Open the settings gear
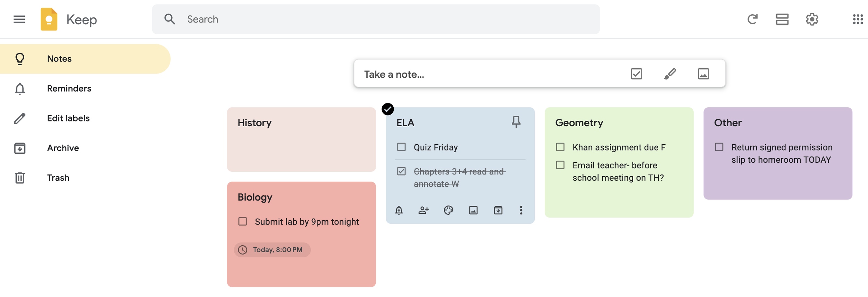 (812, 19)
